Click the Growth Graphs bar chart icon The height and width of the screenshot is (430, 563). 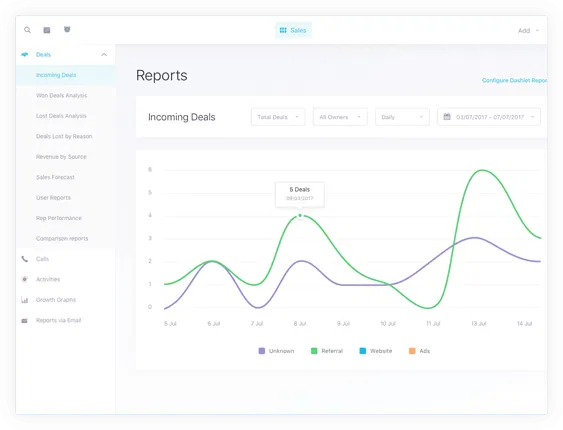click(x=24, y=300)
